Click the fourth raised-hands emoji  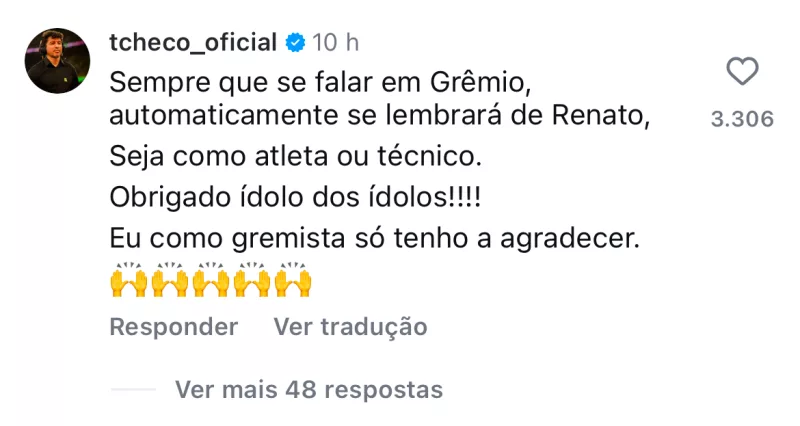tap(252, 280)
